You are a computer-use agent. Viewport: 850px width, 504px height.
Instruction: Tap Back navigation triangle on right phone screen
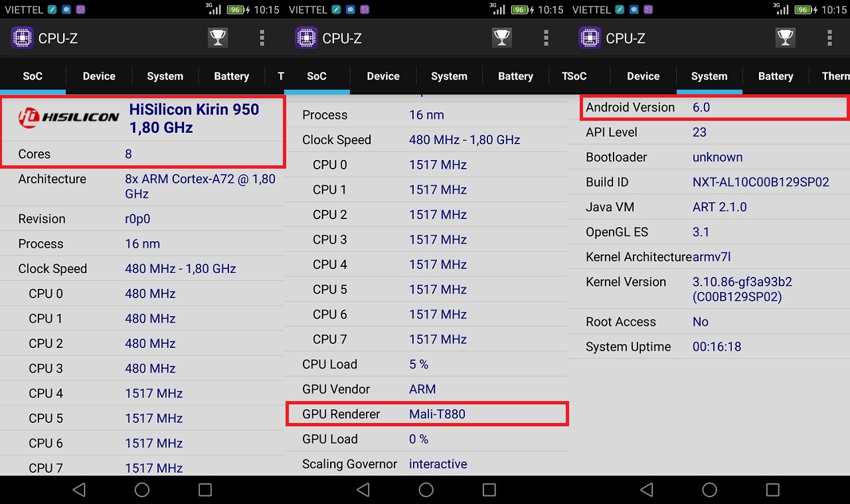[x=647, y=490]
